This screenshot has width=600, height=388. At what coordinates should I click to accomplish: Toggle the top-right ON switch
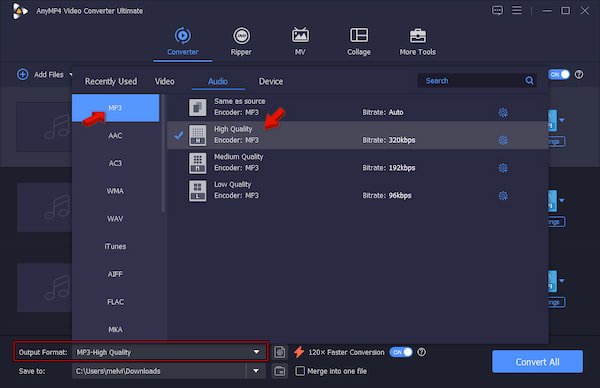click(559, 74)
